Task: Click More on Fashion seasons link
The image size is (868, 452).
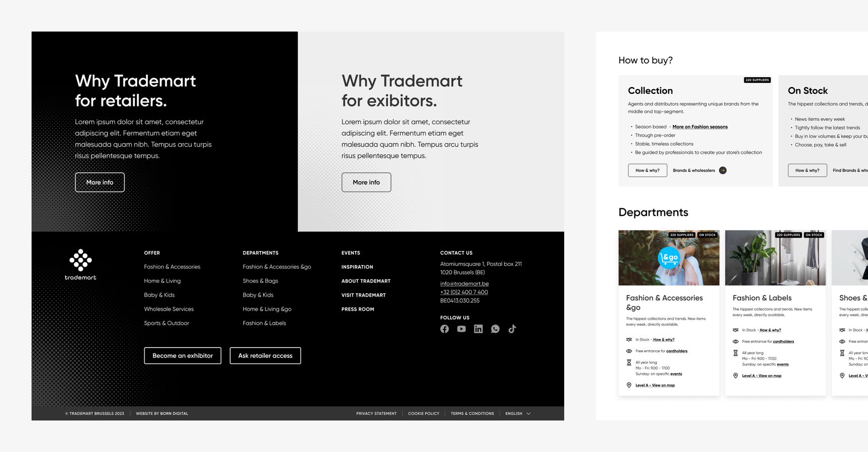Action: (x=700, y=127)
